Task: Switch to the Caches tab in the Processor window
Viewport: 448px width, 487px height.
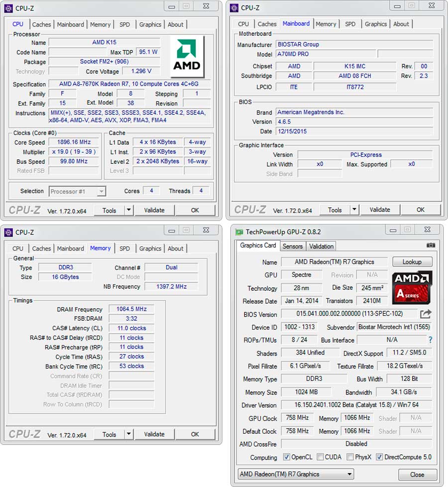Action: [41, 24]
